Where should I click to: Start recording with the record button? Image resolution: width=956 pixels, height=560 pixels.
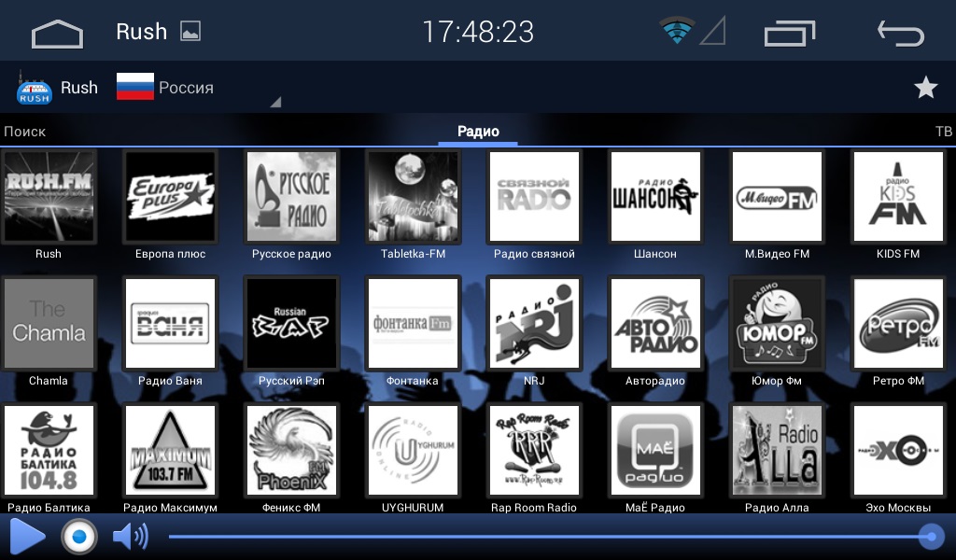coord(79,537)
